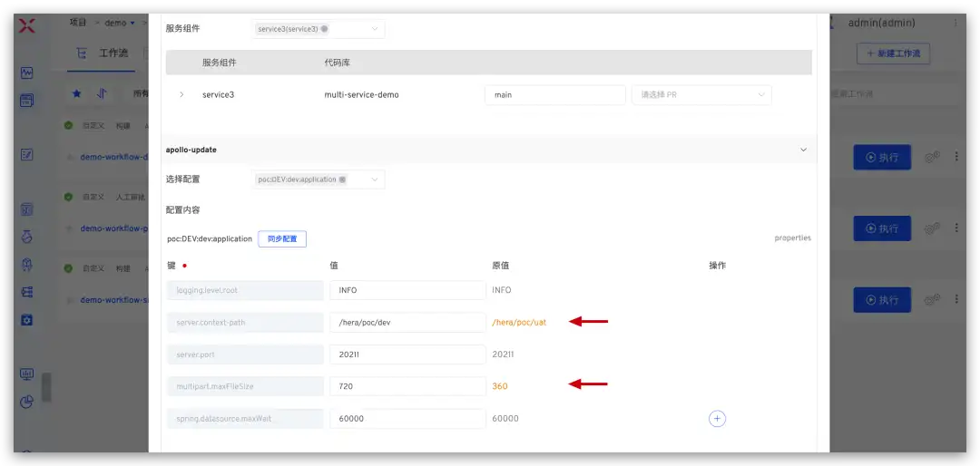Viewport: 980px width, 466px height.
Task: Open the calendar-style sidebar icon
Action: pos(26,100)
